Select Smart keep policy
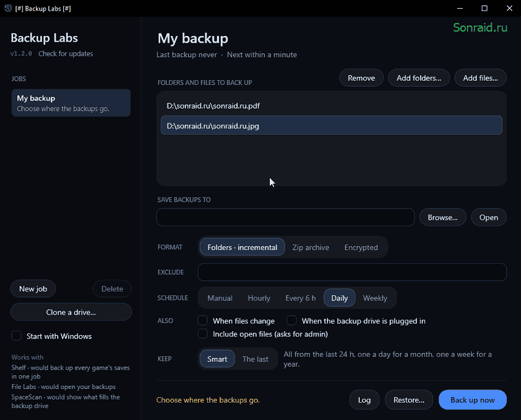This screenshot has height=420, width=521. 217,359
